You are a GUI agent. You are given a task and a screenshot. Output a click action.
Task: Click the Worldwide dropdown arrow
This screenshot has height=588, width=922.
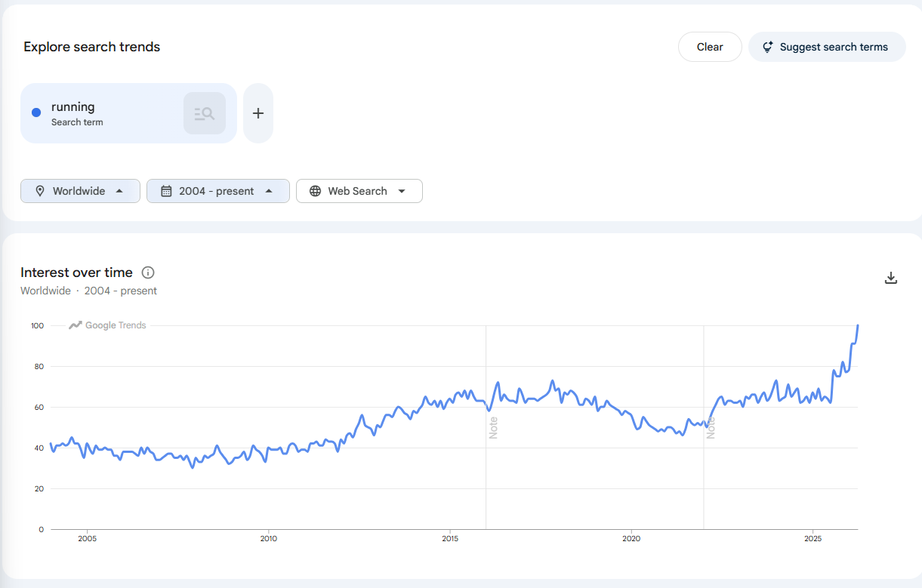119,191
